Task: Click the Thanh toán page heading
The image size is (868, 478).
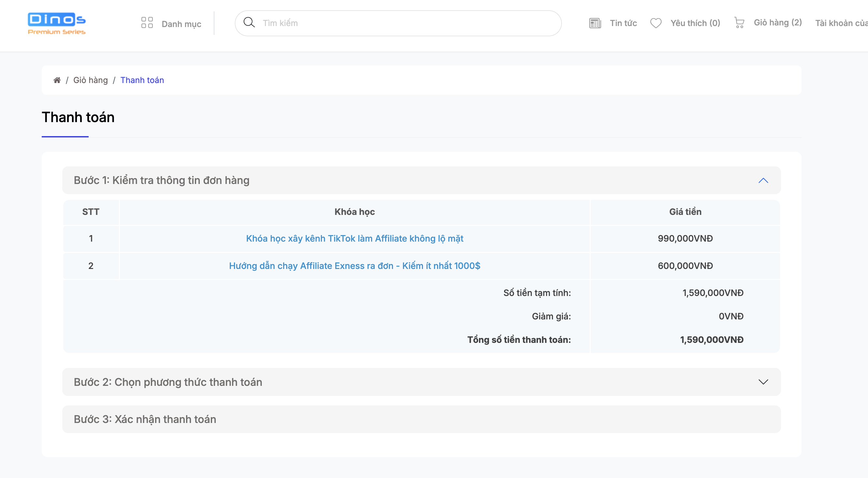Action: [78, 117]
